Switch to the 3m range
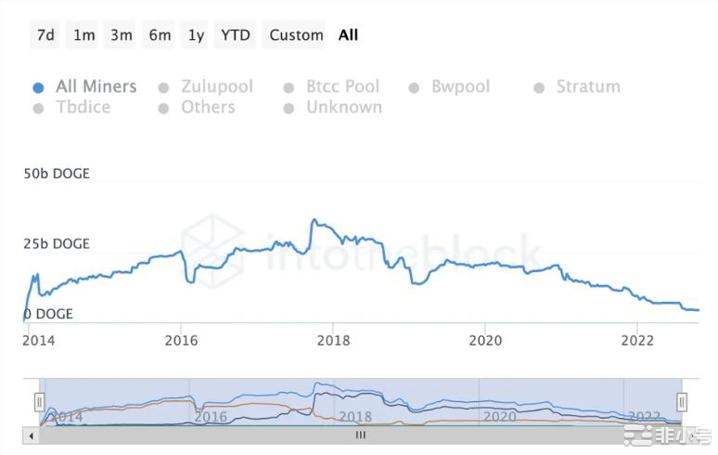The image size is (718, 455). click(122, 35)
